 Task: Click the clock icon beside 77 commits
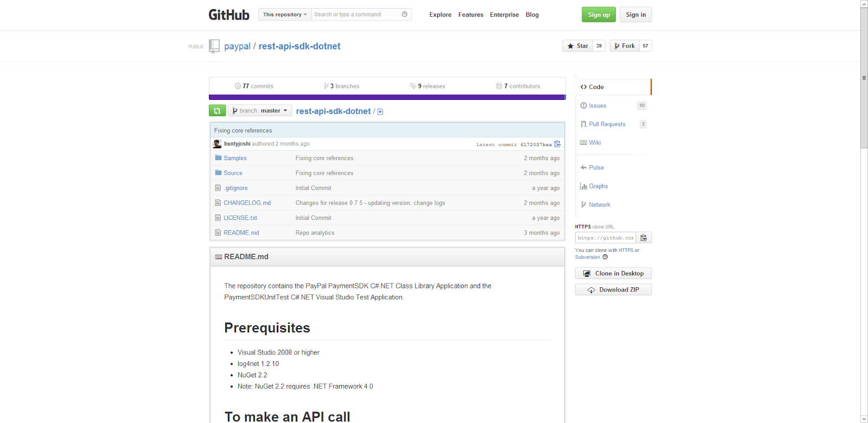click(238, 86)
